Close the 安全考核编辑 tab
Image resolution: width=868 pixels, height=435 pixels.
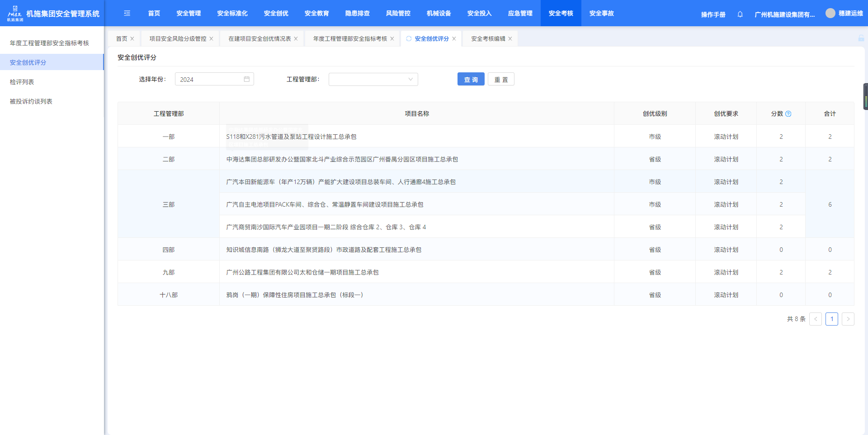coord(510,39)
